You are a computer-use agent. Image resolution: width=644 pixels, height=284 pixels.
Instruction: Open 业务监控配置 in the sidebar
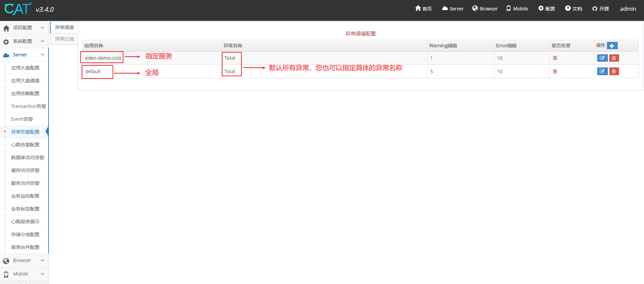coord(25,196)
